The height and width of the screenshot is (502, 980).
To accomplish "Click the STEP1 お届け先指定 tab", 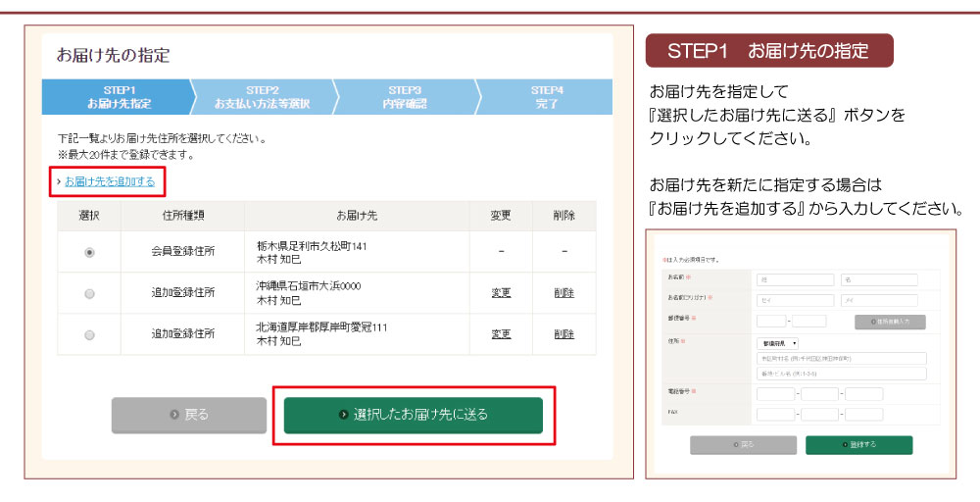I will pyautogui.click(x=119, y=97).
